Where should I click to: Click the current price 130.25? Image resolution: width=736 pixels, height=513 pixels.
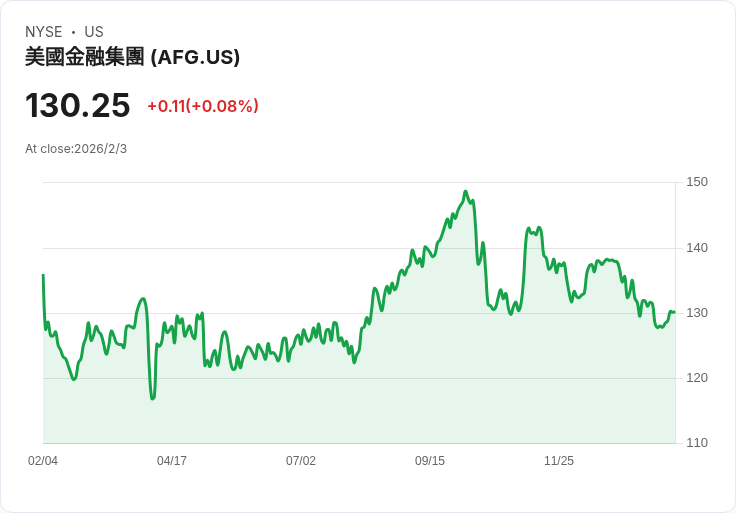[78, 105]
